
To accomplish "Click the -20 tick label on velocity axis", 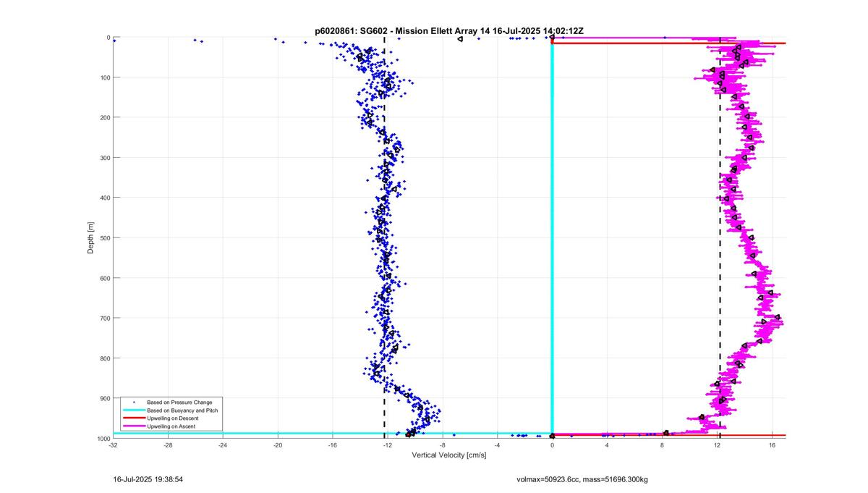I will pos(278,445).
